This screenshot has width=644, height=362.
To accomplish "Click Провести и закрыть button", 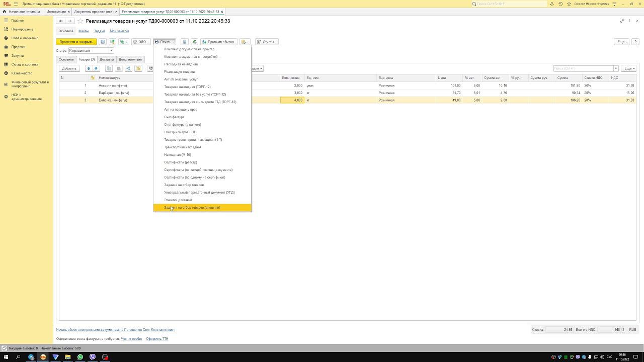I will click(76, 42).
